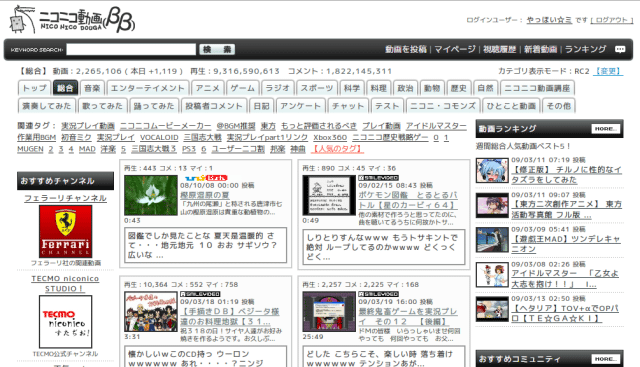Switch to the 動物 tab
The height and width of the screenshot is (367, 640).
click(x=432, y=88)
